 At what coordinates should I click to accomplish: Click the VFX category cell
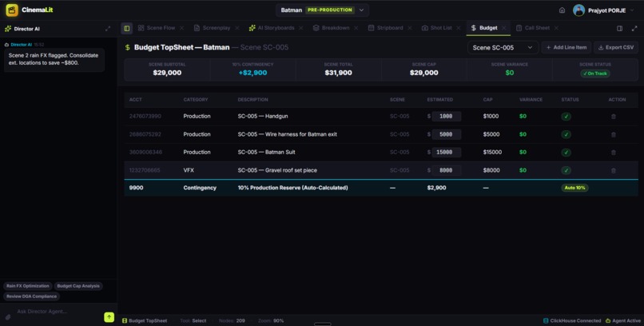pyautogui.click(x=189, y=170)
